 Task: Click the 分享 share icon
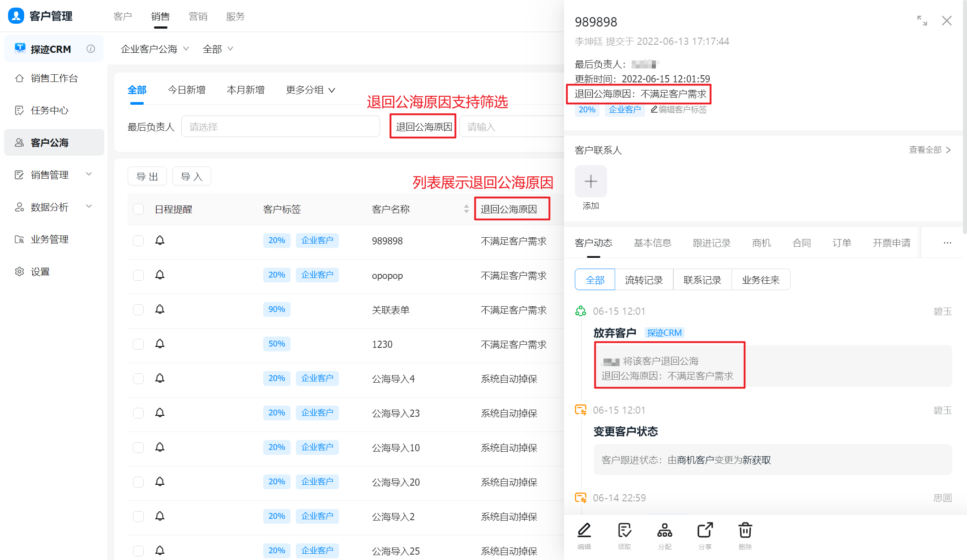click(705, 531)
